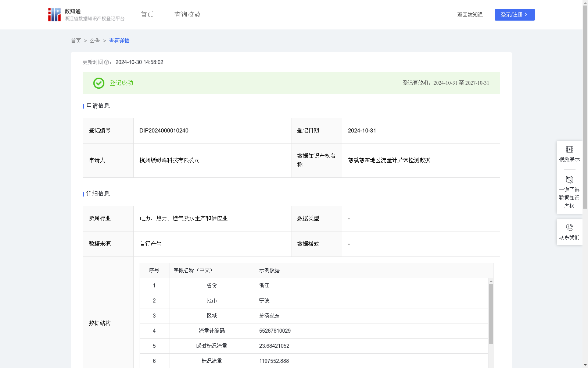This screenshot has height=368, width=588.
Task: Click the data structure table scrollbar thumb
Action: point(491,314)
